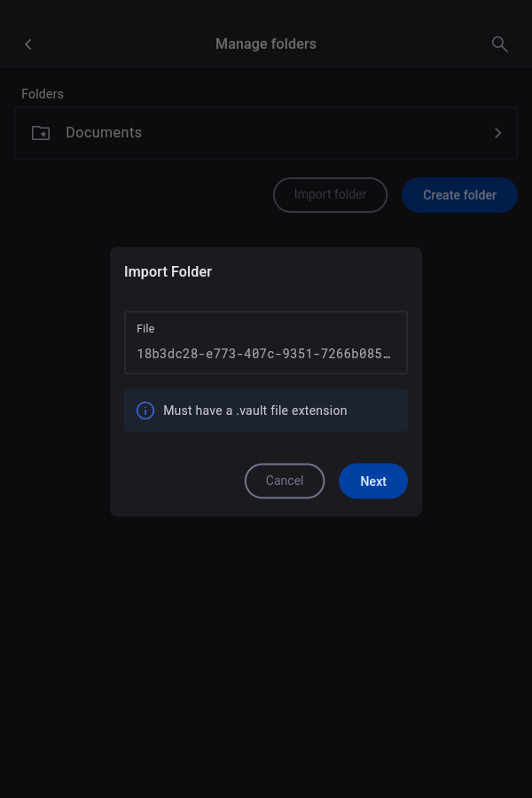Click Next in the Import Folder dialog

click(373, 481)
